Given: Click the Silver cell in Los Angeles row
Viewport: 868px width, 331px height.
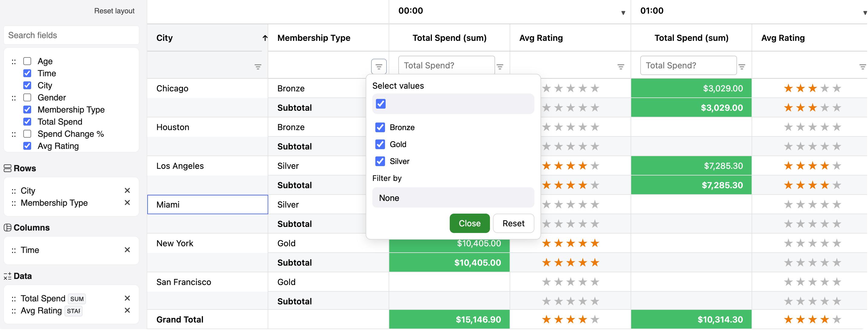Looking at the screenshot, I should tap(317, 166).
